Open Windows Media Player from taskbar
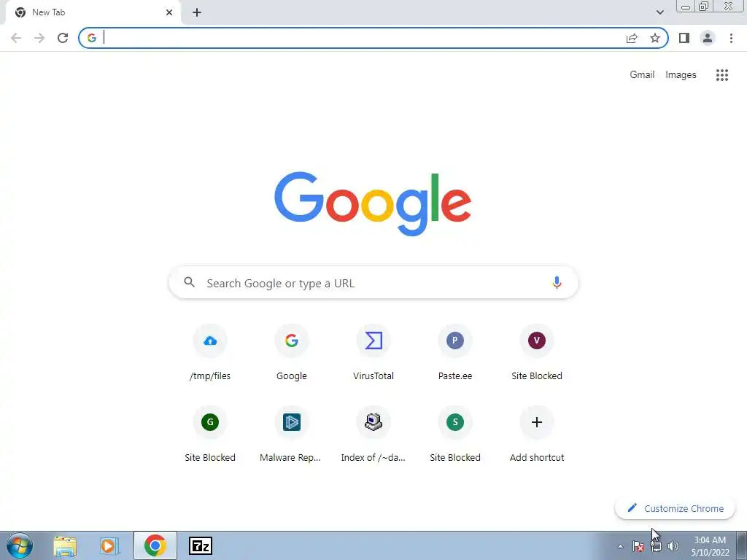Image resolution: width=747 pixels, height=560 pixels. 109,545
